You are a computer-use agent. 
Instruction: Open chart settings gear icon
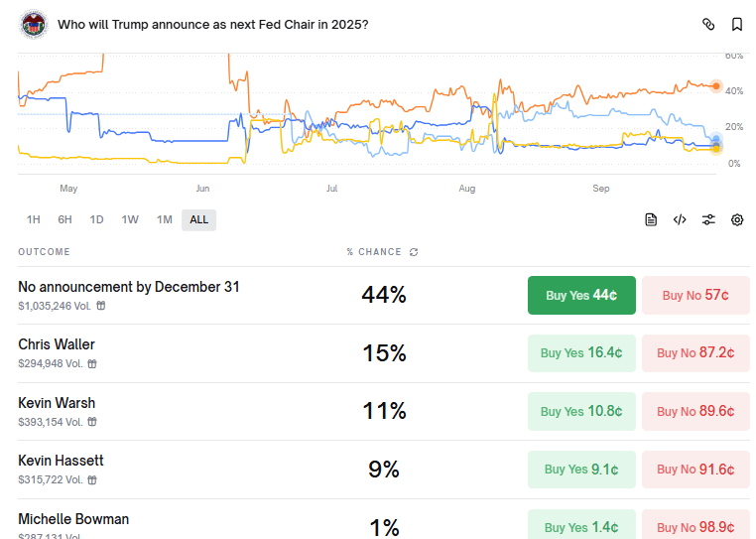pos(737,219)
